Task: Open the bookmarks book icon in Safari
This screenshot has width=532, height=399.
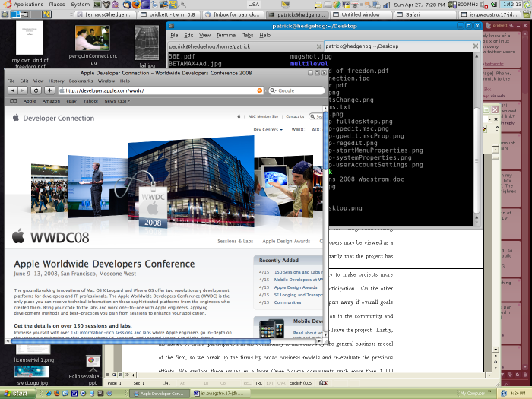Action: [x=13, y=101]
